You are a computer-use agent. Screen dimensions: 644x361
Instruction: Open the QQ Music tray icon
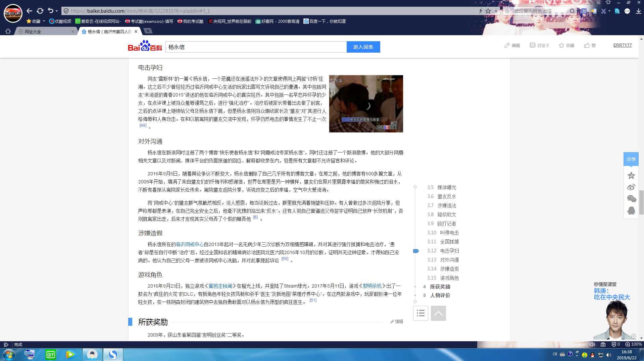click(585, 355)
